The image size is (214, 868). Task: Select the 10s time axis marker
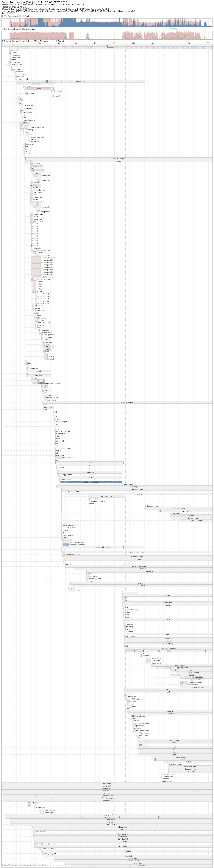[39, 43]
